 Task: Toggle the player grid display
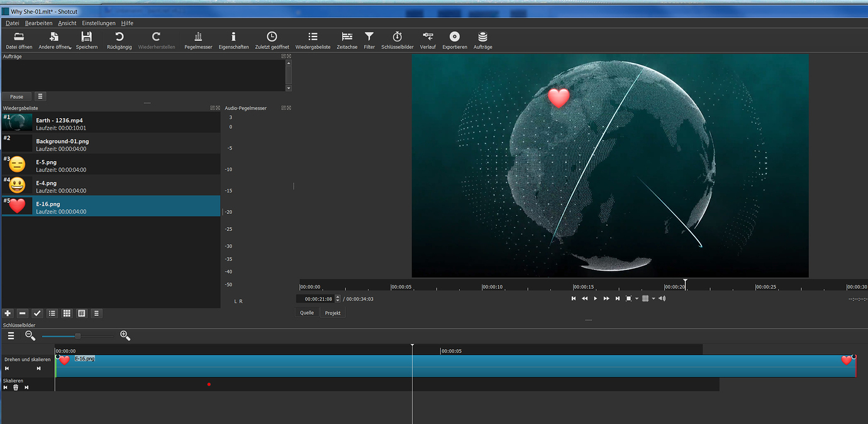click(x=645, y=299)
